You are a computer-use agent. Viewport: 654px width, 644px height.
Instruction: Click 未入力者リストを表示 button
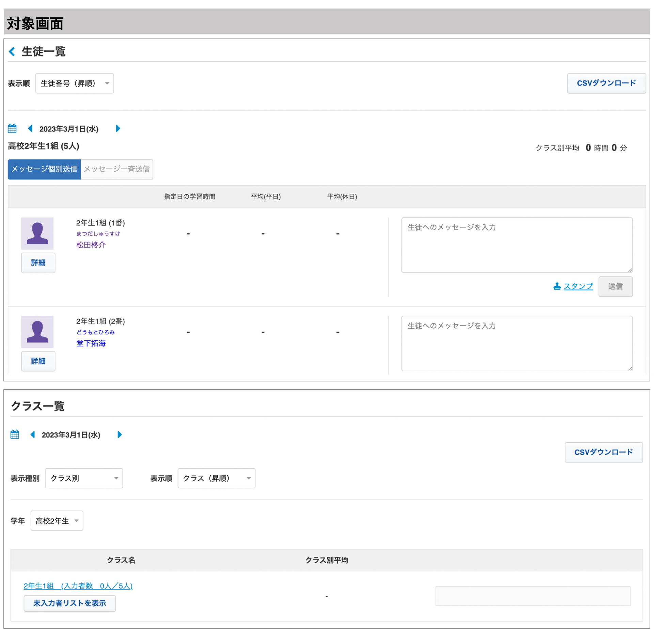tap(70, 603)
